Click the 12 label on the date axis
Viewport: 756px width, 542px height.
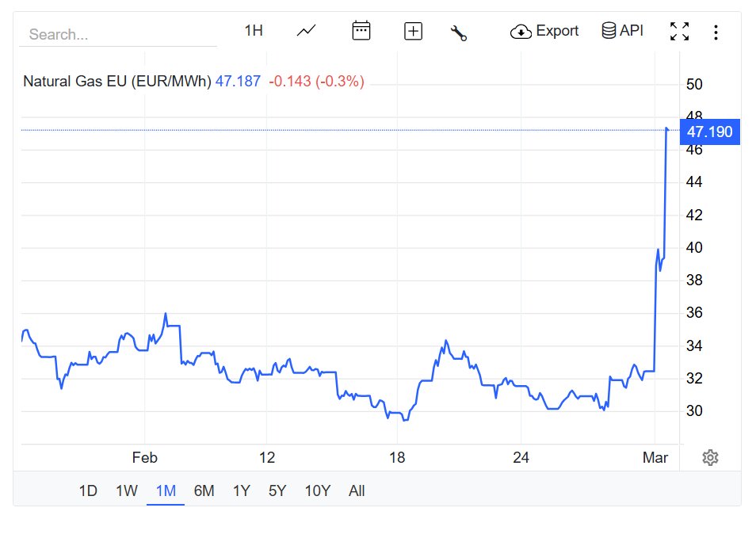tap(267, 458)
